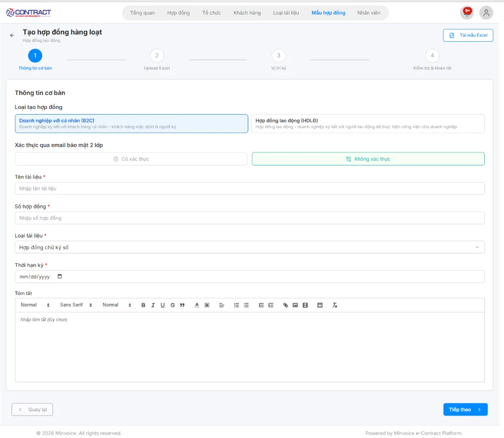Apply italic formatting in summary editor

coord(153,305)
